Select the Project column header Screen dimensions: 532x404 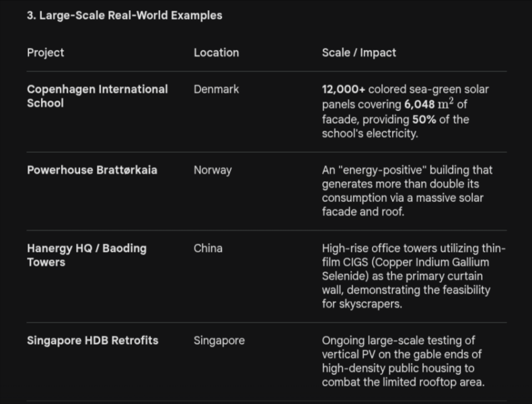click(46, 53)
